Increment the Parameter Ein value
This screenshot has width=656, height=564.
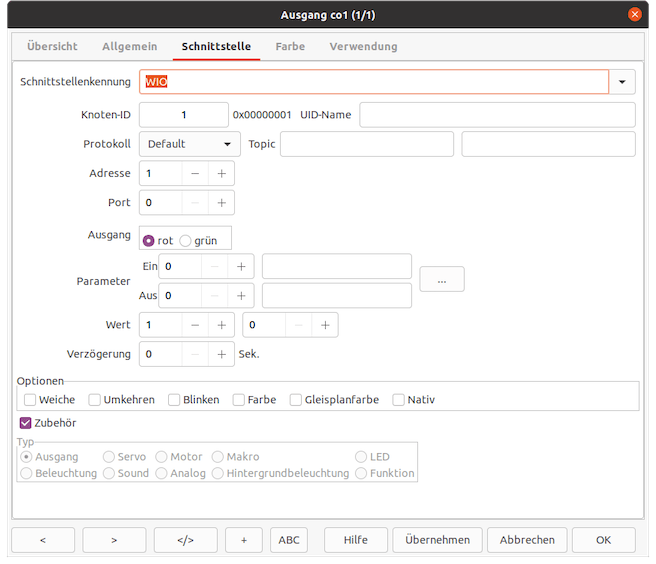tap(241, 266)
